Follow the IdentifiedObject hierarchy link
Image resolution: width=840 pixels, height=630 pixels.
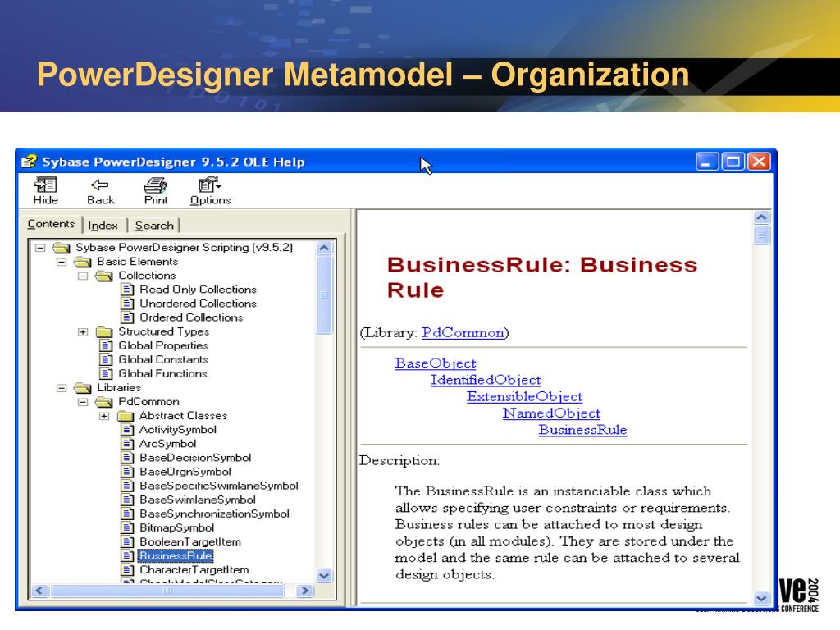coord(486,380)
